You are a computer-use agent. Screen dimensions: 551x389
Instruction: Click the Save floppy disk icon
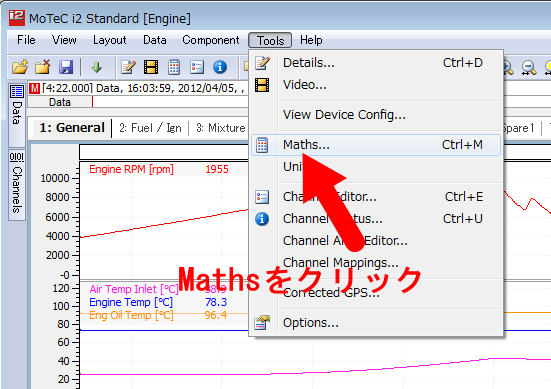[x=66, y=67]
